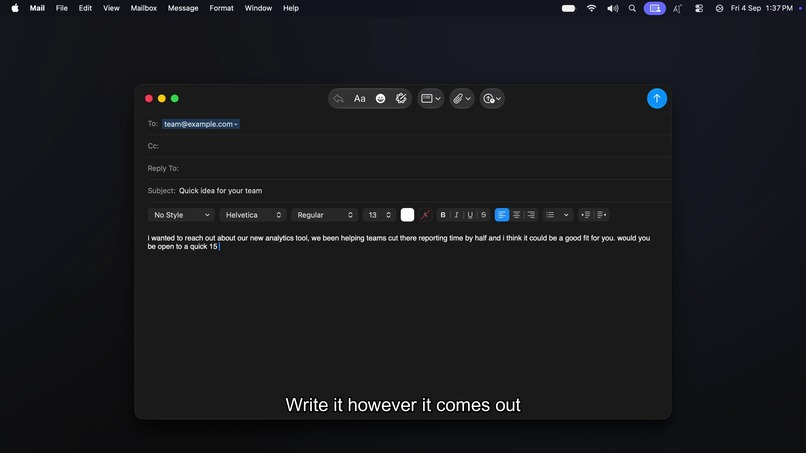Open the Window menu

coord(258,8)
